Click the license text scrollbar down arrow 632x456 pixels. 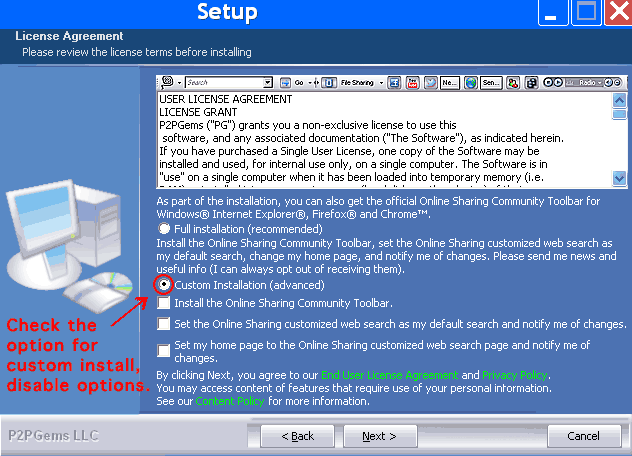coord(619,178)
